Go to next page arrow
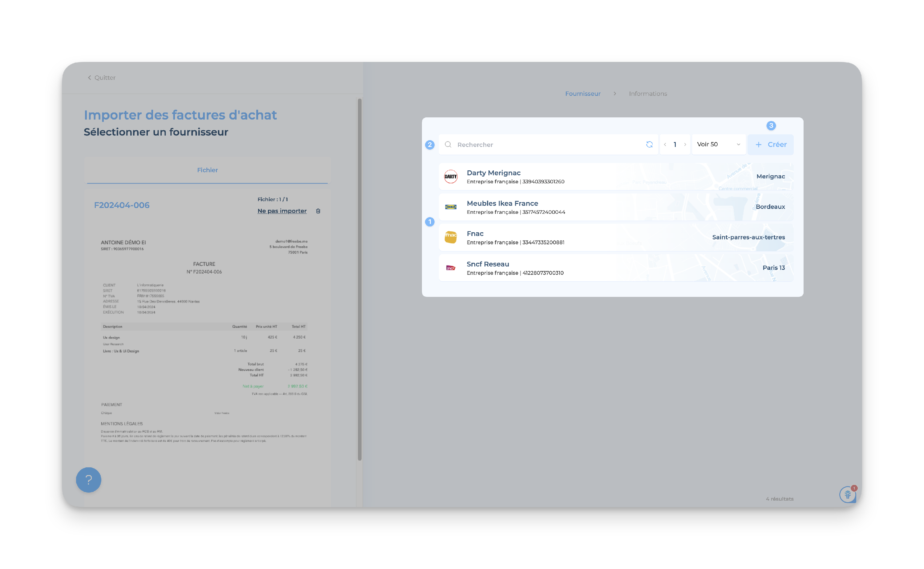Screen dimensions: 924x569 [x=685, y=144]
